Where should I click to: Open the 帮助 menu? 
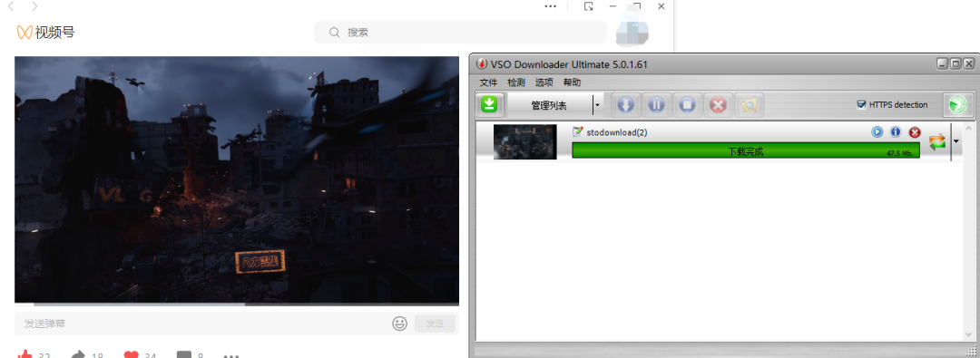click(572, 82)
